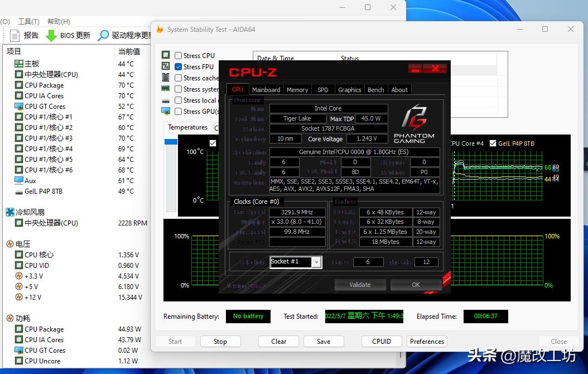Screen dimensions: 588x374
Task: Click the blue temperature graph slider
Action: pyautogui.click(x=170, y=142)
